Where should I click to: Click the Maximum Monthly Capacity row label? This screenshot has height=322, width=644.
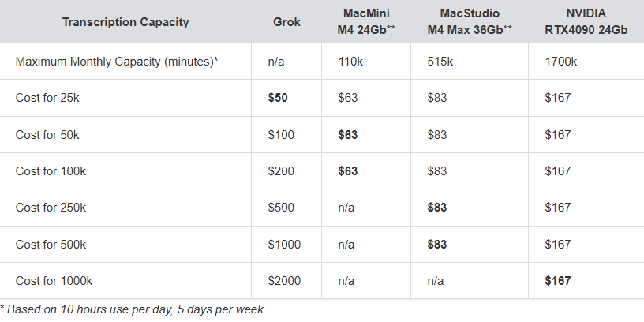pos(117,62)
